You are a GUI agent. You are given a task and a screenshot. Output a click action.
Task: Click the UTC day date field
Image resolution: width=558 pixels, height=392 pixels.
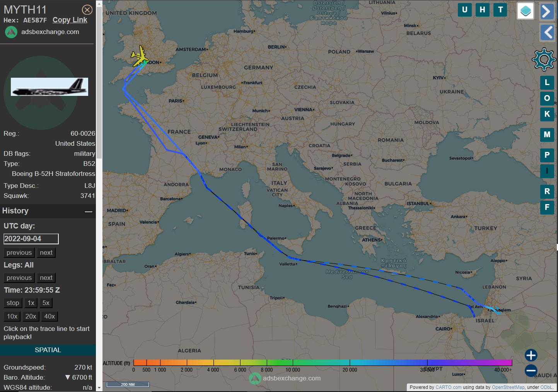tap(31, 239)
